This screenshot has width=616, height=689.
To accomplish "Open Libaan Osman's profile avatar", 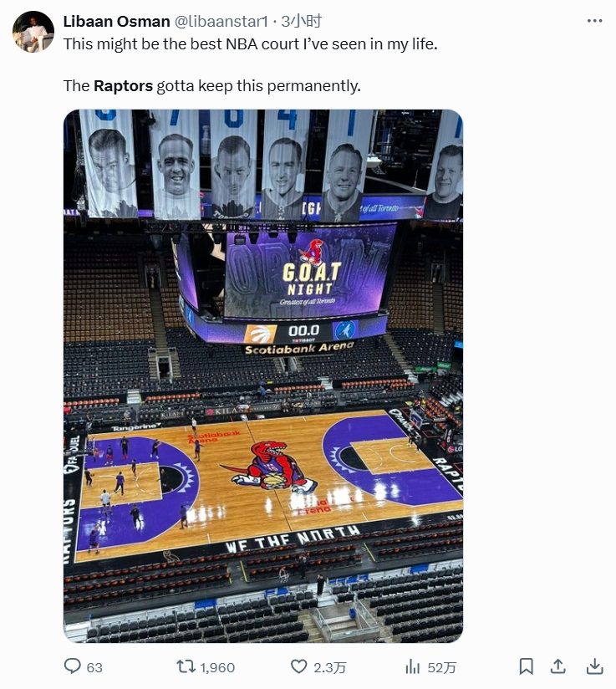I will tap(33, 32).
